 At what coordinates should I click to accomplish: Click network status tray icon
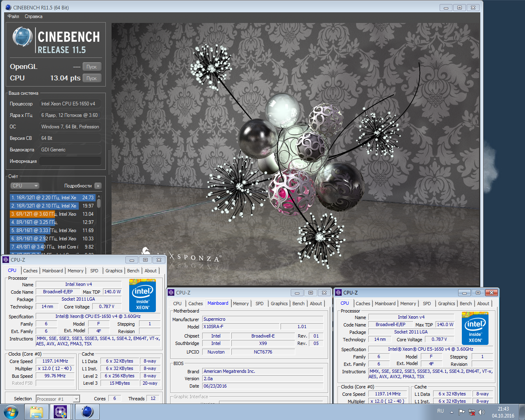(472, 412)
